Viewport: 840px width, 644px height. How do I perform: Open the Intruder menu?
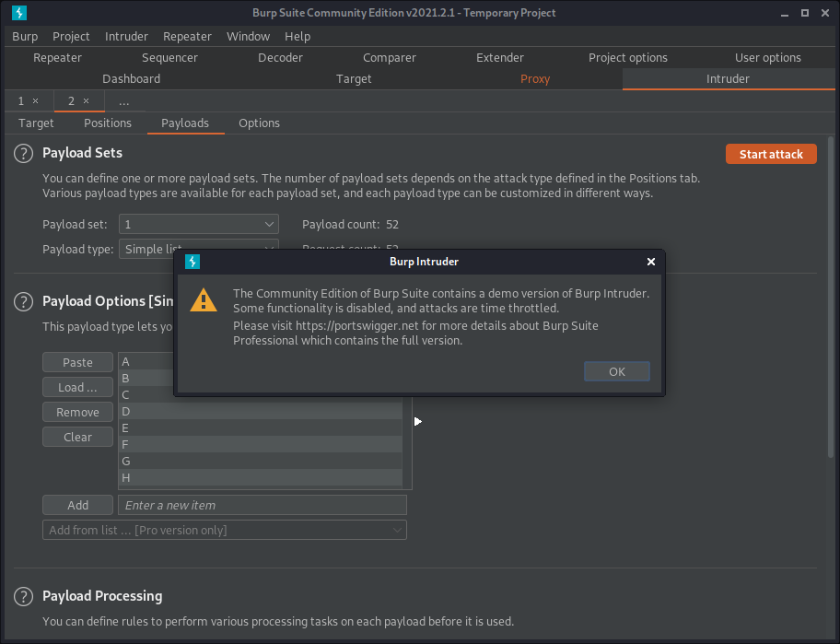(x=126, y=37)
